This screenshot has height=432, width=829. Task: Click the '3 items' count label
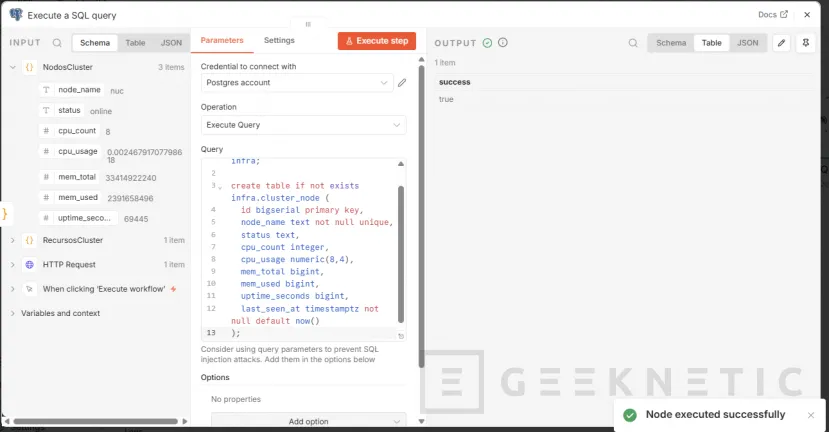pos(171,67)
